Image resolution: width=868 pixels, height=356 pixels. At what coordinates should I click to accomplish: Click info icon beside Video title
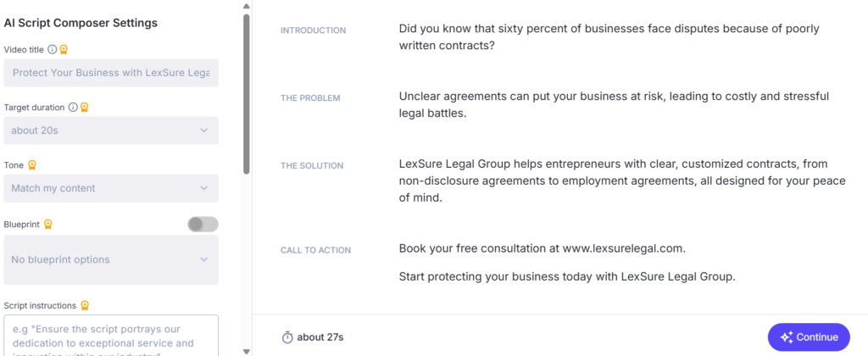click(x=53, y=49)
